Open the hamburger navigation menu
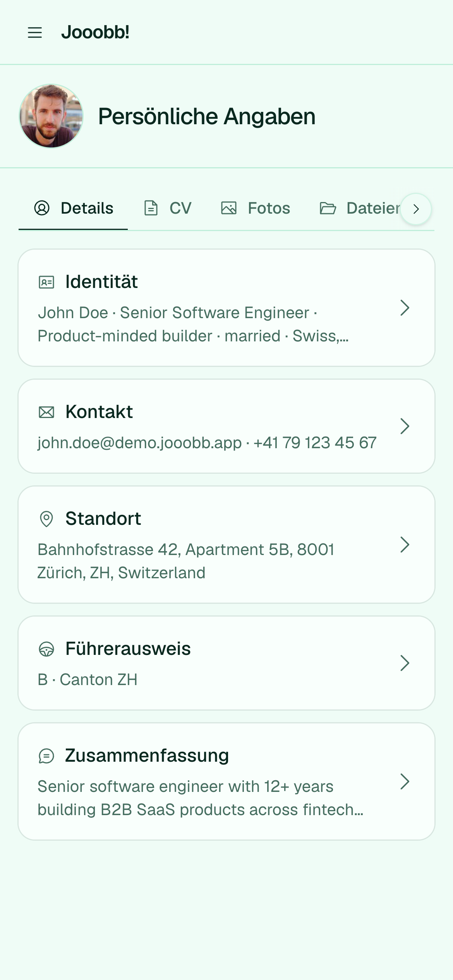 35,33
